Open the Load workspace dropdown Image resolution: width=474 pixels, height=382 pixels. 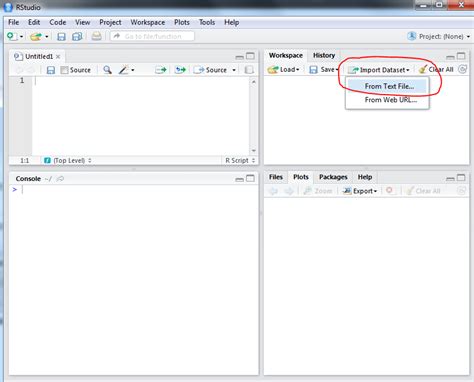(284, 70)
